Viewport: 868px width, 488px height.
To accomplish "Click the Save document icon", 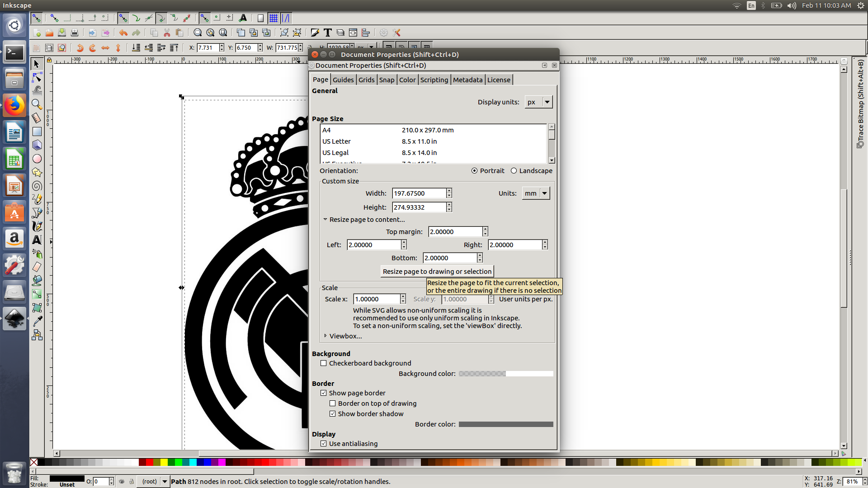I will tap(62, 33).
